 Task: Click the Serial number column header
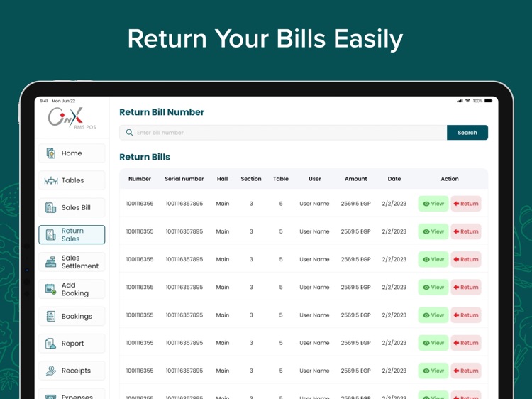184,179
